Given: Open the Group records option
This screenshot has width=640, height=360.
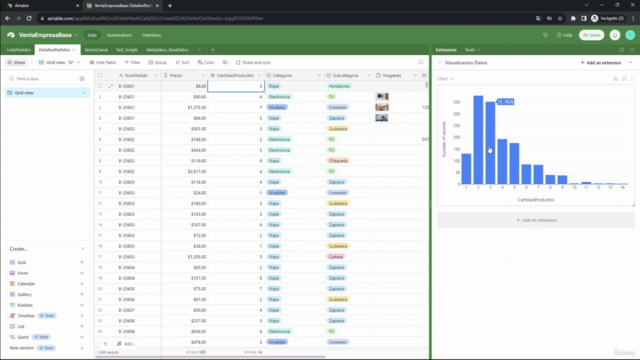Looking at the screenshot, I should click(x=158, y=62).
